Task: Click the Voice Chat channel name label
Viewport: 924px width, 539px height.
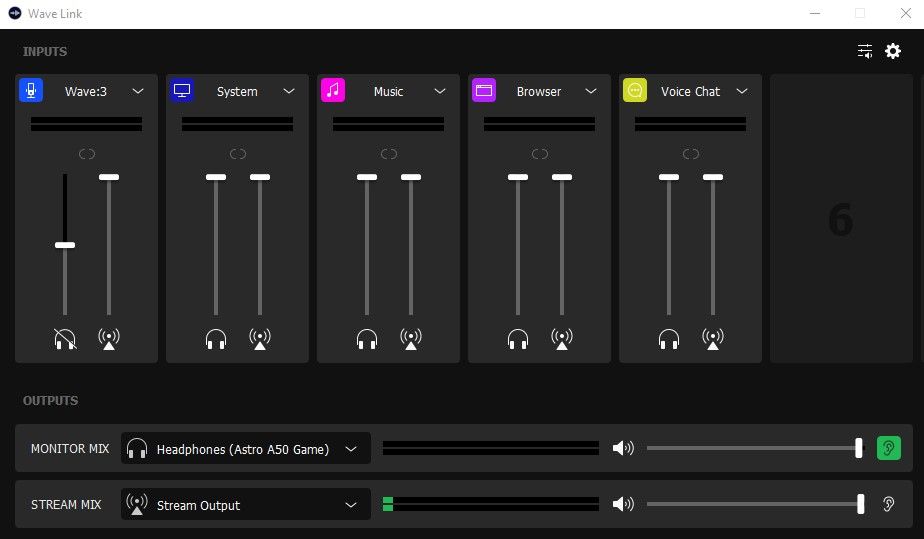Action: pos(691,91)
